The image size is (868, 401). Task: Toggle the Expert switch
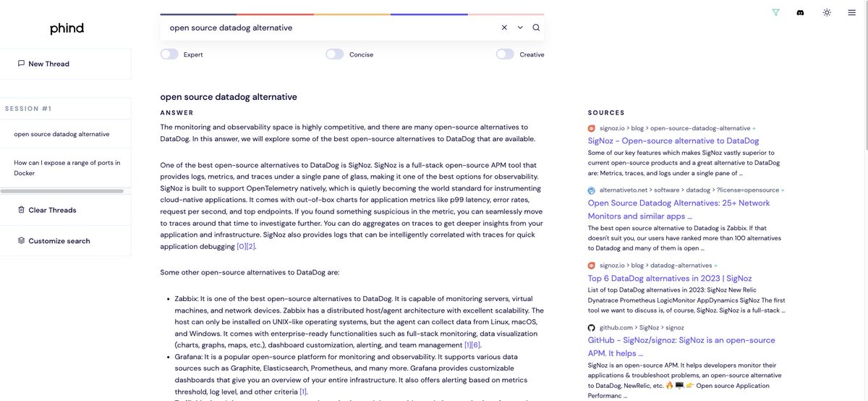pyautogui.click(x=169, y=54)
